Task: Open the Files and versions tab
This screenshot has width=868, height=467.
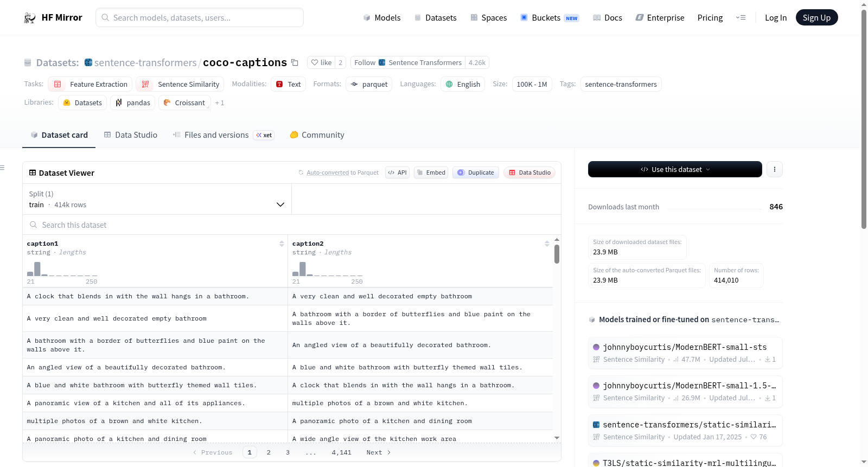Action: click(224, 135)
